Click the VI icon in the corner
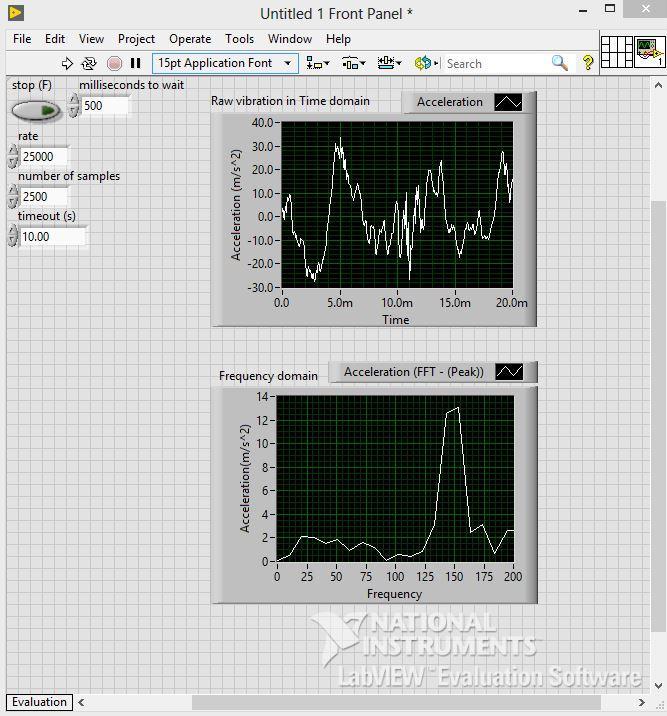Image resolution: width=667 pixels, height=716 pixels. pyautogui.click(x=649, y=52)
